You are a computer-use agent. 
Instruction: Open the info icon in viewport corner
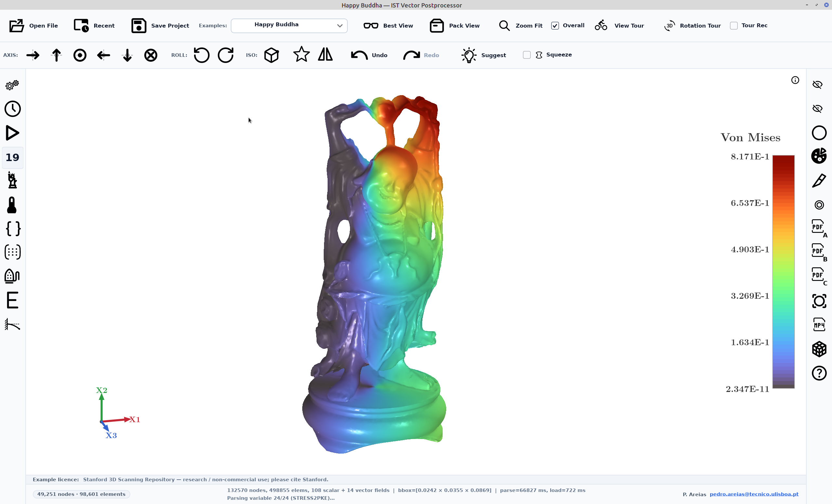795,80
